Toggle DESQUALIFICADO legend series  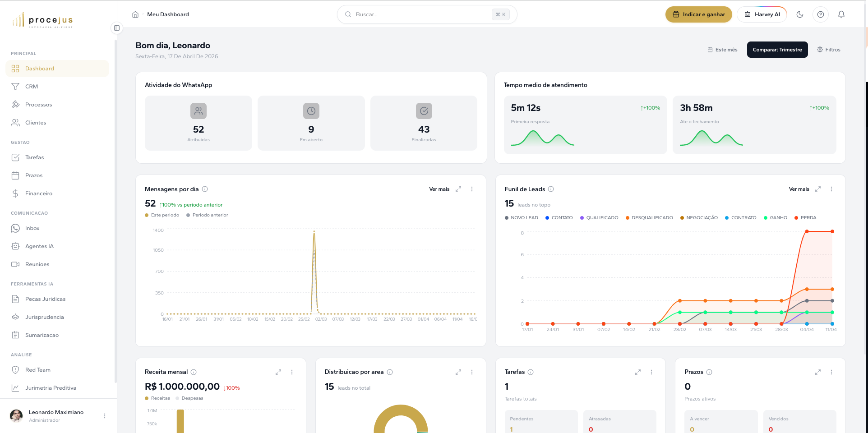(649, 218)
